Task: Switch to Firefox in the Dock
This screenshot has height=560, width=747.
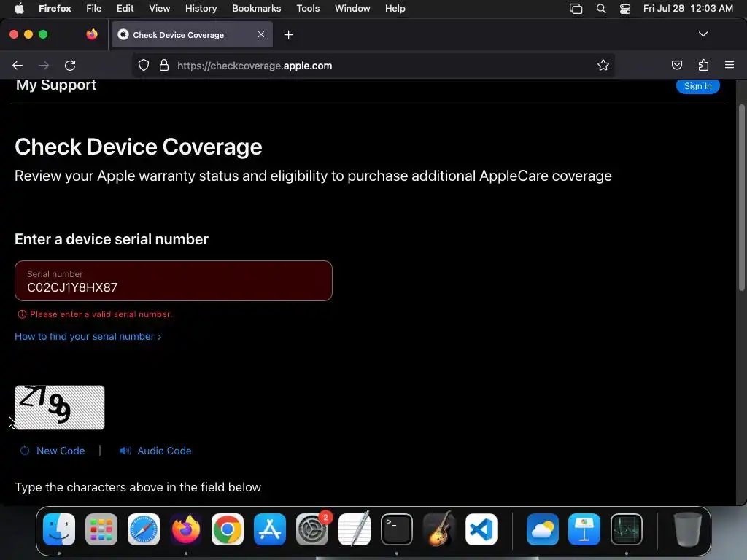Action: 186,529
